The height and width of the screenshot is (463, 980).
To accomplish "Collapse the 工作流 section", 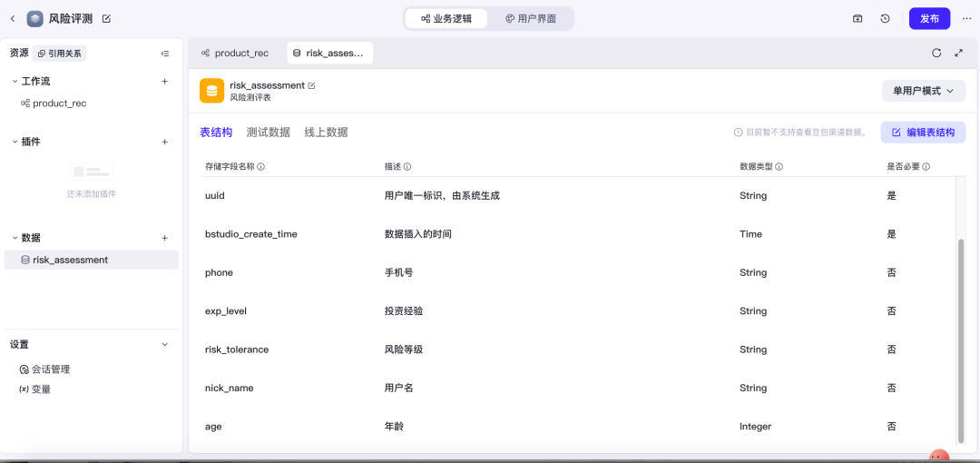I will click(15, 82).
